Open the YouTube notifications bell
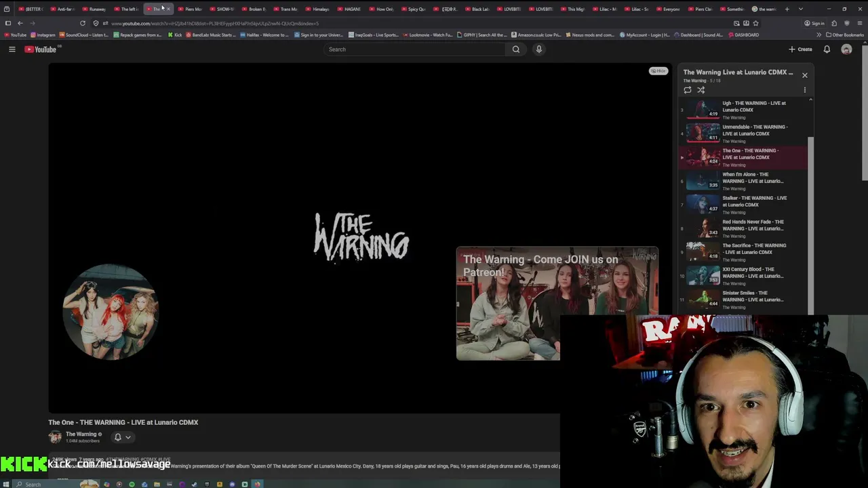This screenshot has height=488, width=868. 827,49
